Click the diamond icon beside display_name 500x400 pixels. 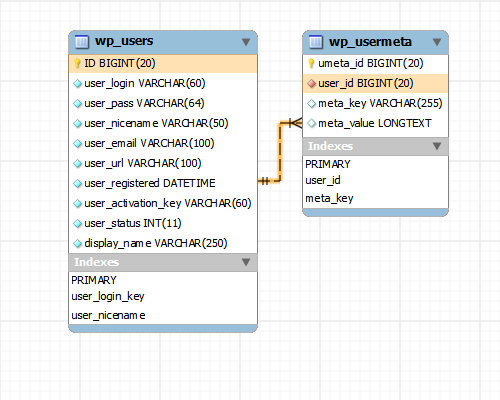[77, 243]
